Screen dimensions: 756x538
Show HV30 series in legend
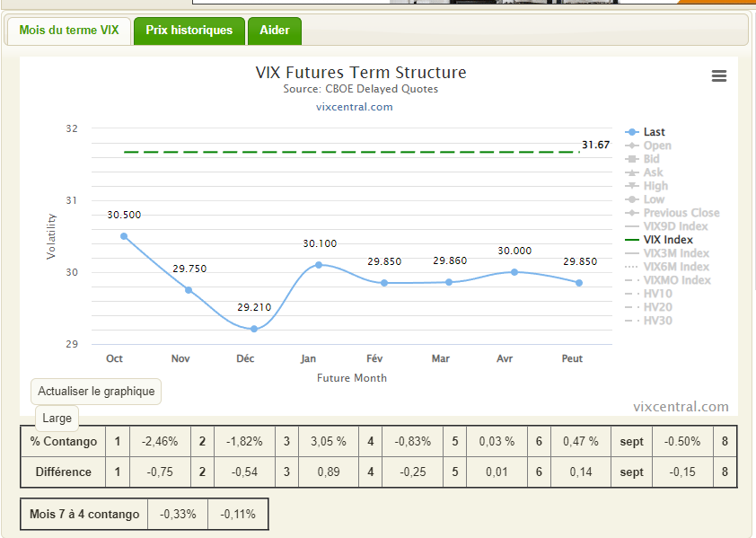point(648,321)
